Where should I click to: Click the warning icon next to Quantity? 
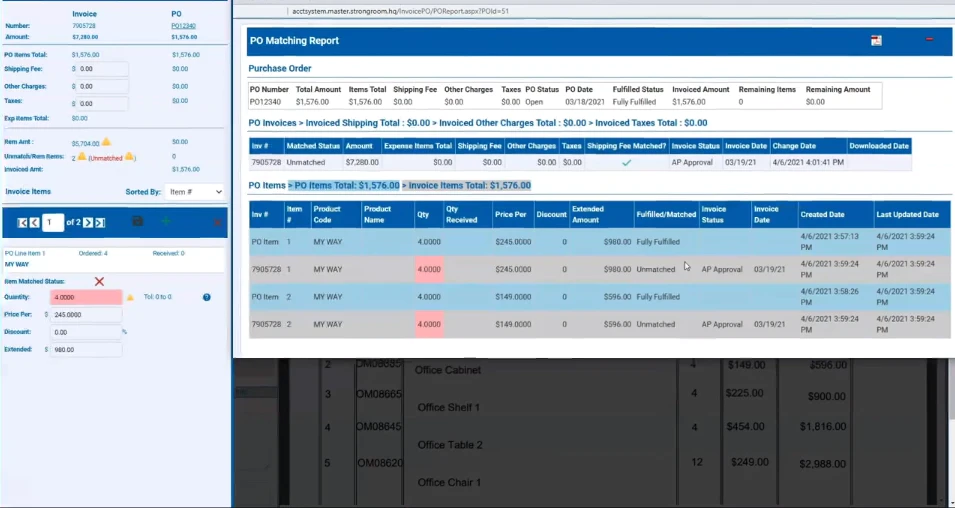click(x=130, y=297)
